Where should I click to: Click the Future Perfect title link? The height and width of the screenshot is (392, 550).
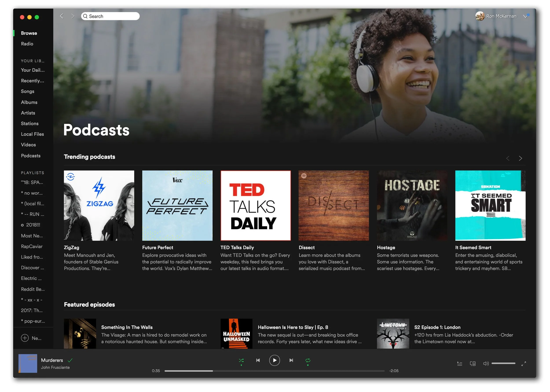(x=158, y=248)
